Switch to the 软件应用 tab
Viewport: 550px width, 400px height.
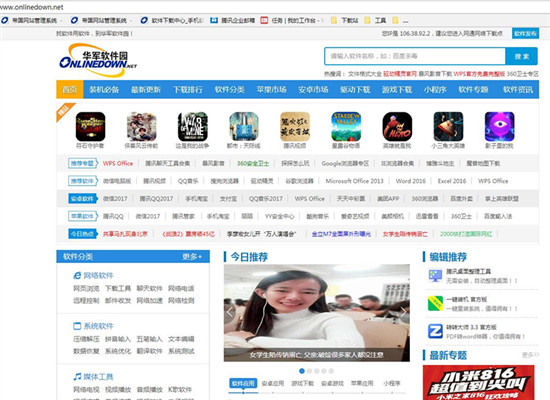243,384
